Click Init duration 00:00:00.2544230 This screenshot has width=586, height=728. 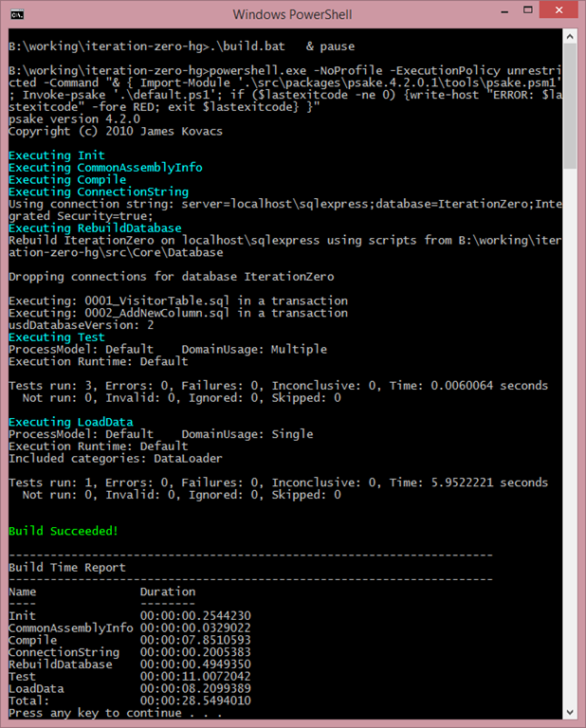pos(195,615)
